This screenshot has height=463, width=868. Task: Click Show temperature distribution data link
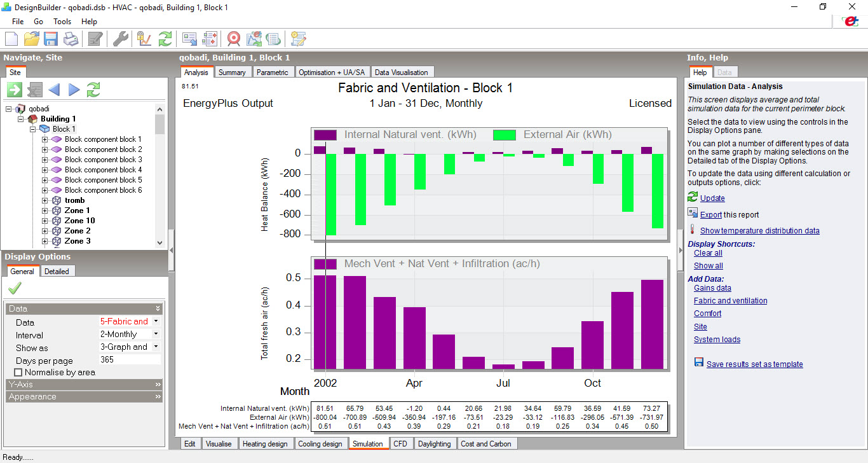coord(760,231)
